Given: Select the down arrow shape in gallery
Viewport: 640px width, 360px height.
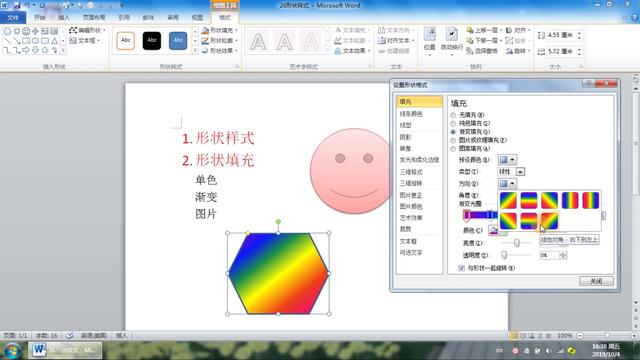Looking at the screenshot, I should point(36,50).
